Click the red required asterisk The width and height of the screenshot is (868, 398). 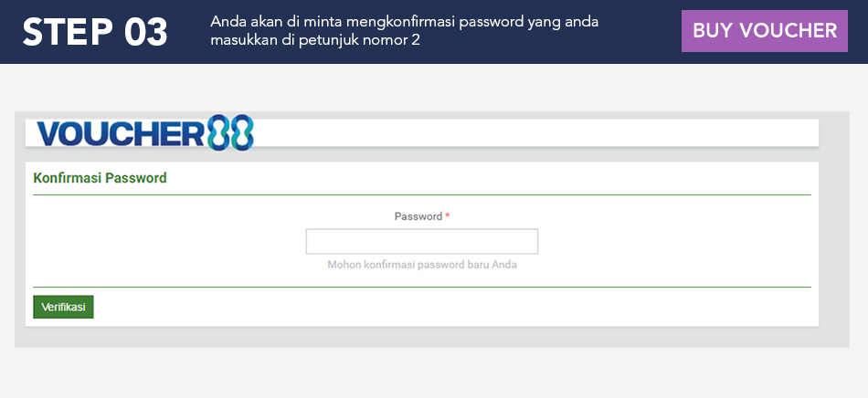coord(448,217)
